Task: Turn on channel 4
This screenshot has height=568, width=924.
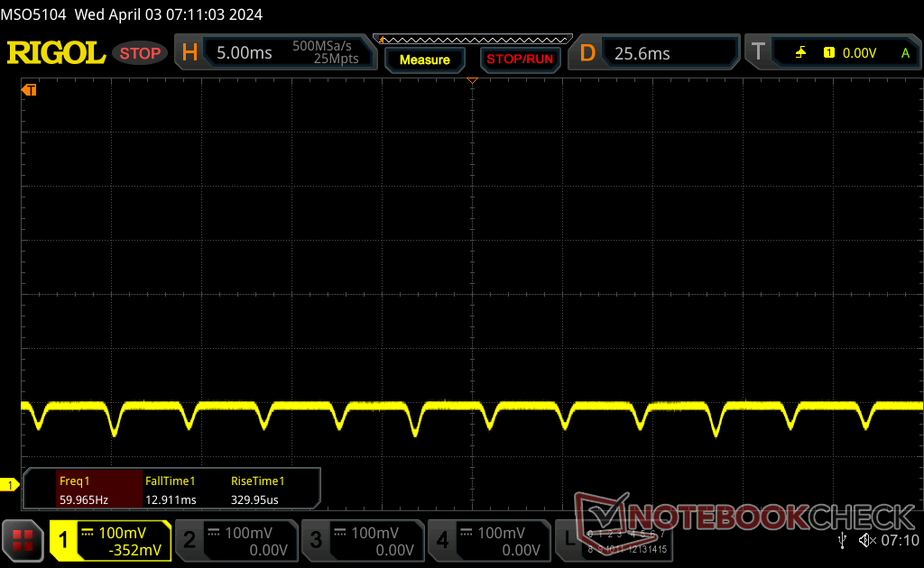Action: 488,540
